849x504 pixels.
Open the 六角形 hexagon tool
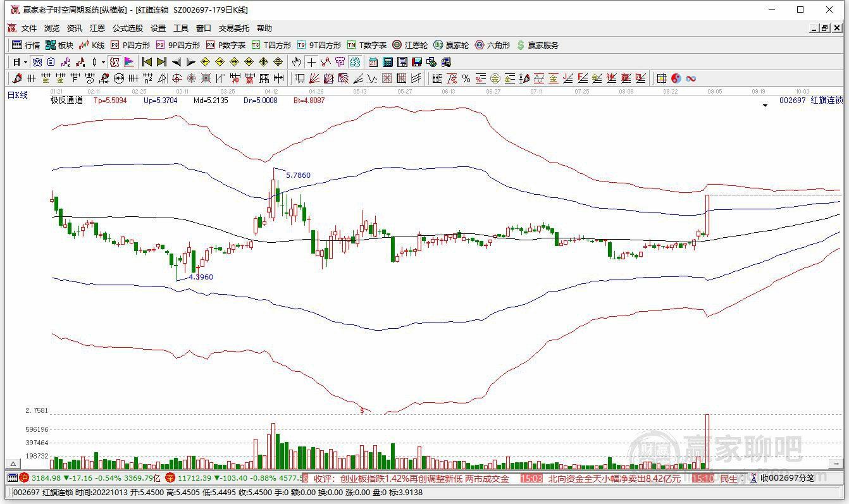click(492, 45)
